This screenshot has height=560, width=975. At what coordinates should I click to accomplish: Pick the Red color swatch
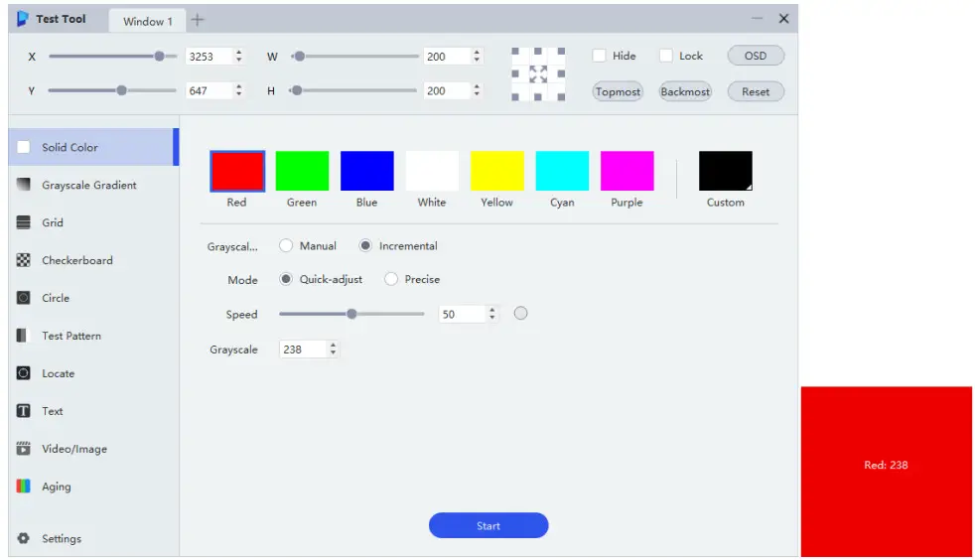(237, 171)
